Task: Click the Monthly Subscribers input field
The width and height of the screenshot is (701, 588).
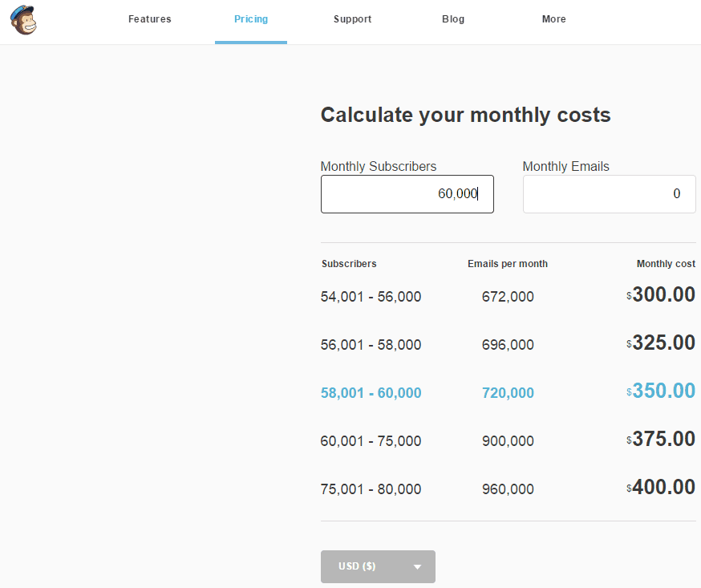Action: [x=407, y=193]
